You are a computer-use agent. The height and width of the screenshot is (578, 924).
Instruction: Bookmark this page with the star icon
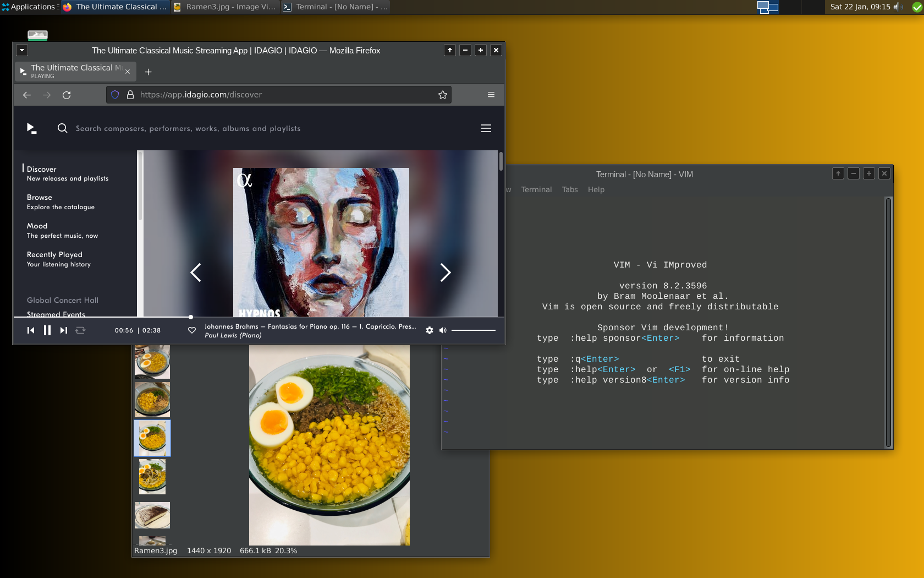coord(443,95)
